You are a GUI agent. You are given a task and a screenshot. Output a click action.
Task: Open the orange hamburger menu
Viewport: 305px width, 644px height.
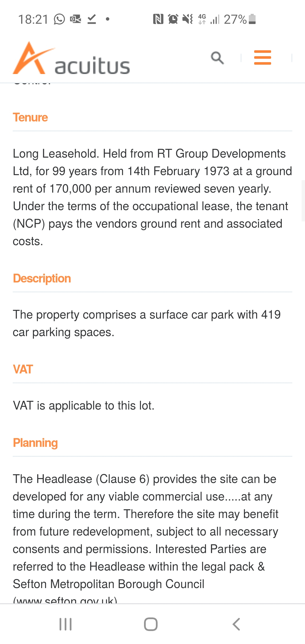click(262, 58)
